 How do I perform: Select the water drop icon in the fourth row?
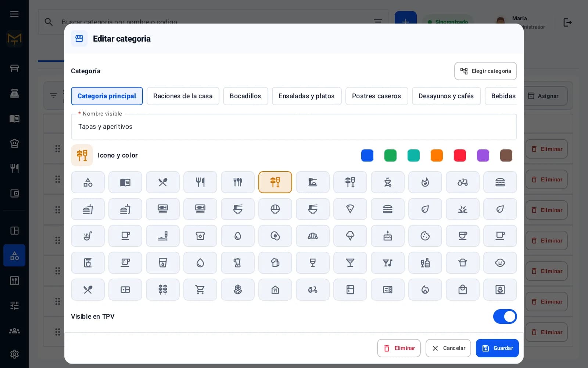click(200, 263)
